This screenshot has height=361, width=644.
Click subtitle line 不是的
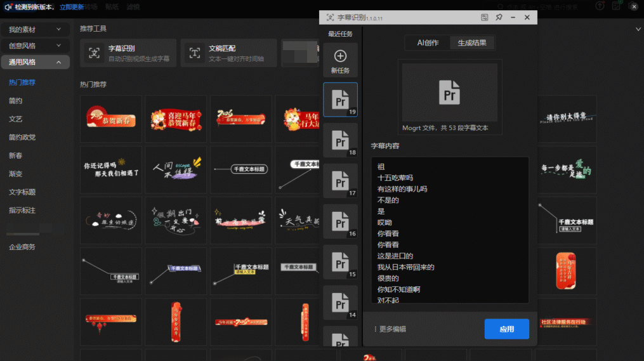388,200
